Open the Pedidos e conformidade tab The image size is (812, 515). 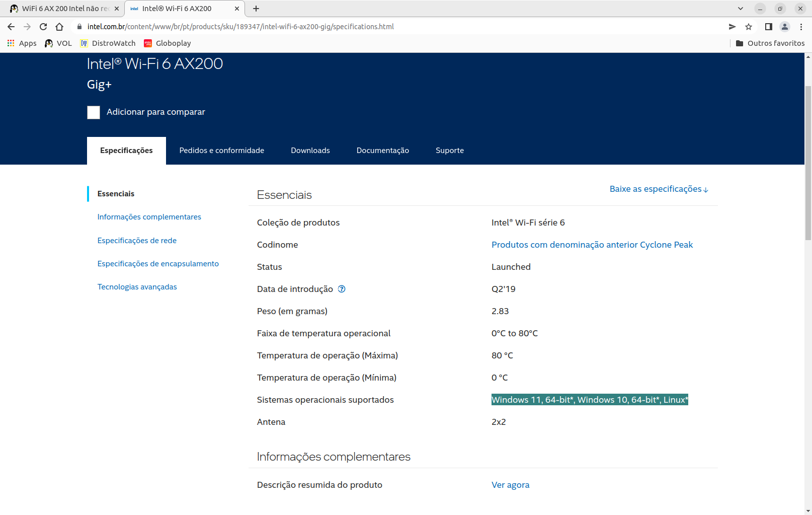(221, 151)
